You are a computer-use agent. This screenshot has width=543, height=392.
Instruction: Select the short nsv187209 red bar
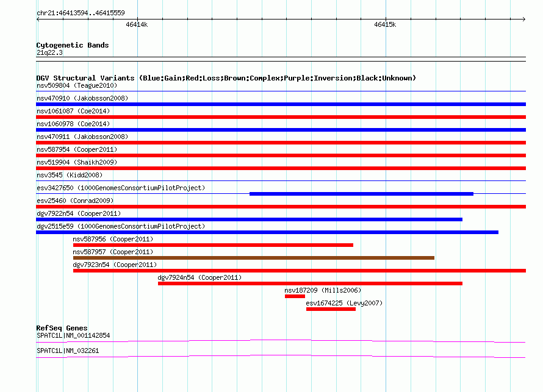point(295,296)
